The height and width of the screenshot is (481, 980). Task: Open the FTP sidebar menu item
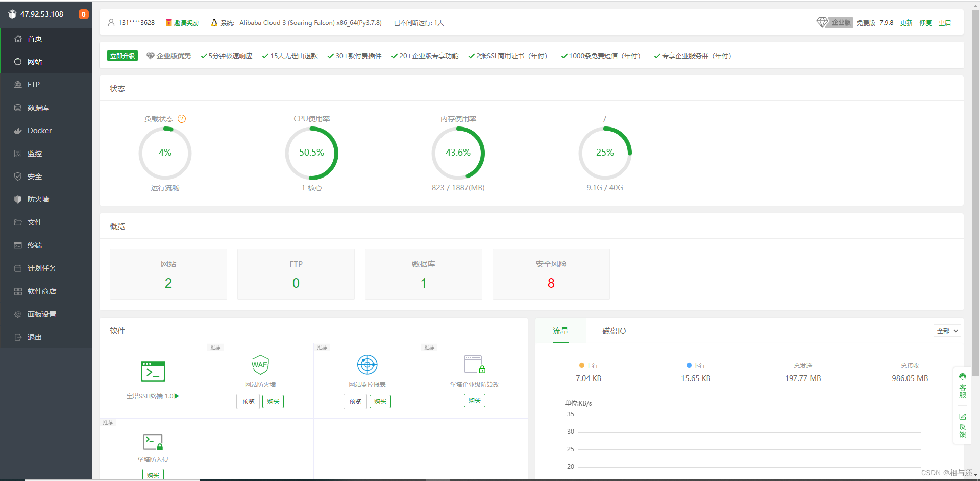pyautogui.click(x=46, y=85)
